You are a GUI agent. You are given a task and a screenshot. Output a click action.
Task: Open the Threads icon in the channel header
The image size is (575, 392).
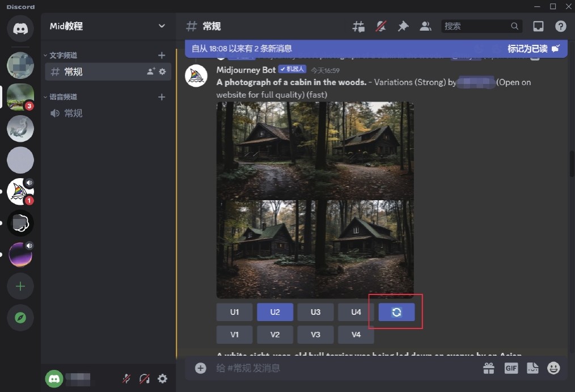[x=358, y=27]
